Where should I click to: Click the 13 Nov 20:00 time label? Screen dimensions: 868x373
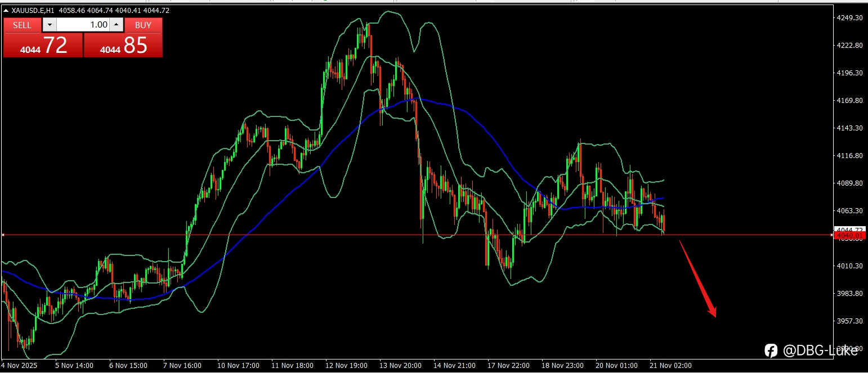click(401, 366)
